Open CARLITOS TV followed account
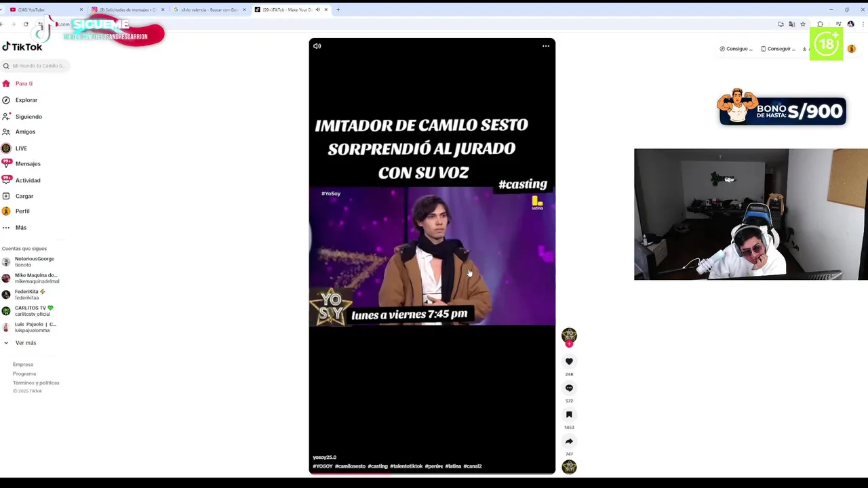The height and width of the screenshot is (488, 868). tap(30, 310)
